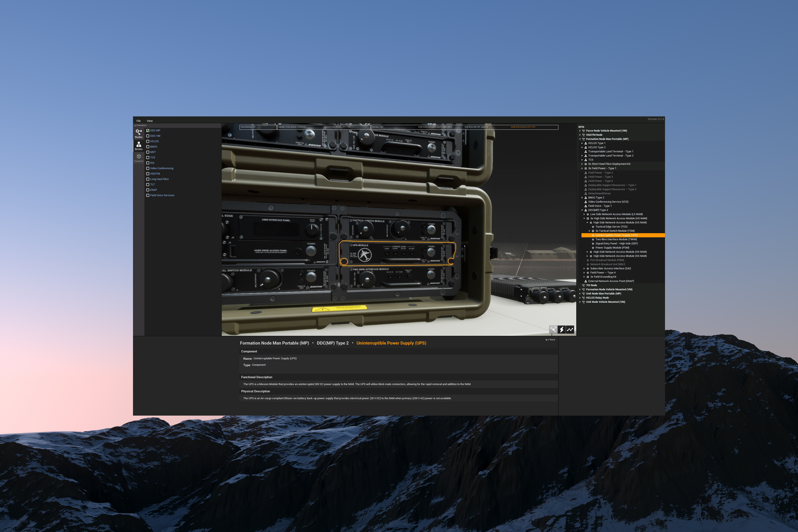Collapse the DDC(MP) Type 2 tree node
Image resolution: width=798 pixels, height=532 pixels.
pyautogui.click(x=582, y=210)
